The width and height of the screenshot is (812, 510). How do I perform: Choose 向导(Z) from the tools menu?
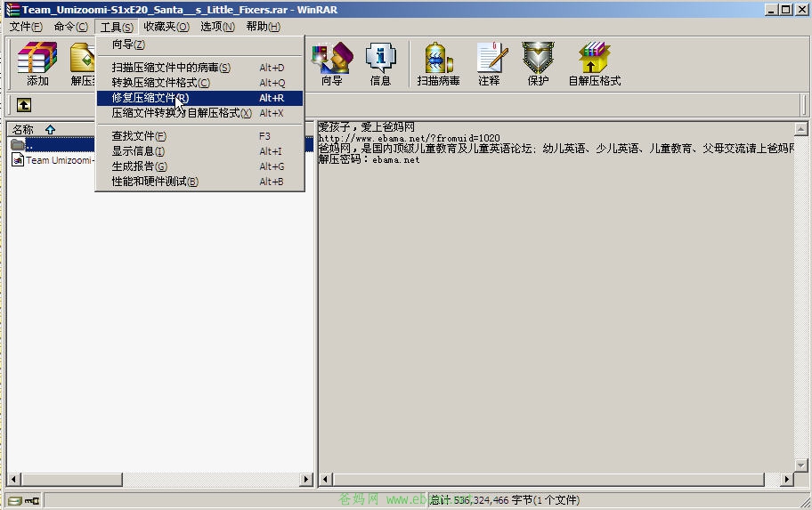coord(200,45)
